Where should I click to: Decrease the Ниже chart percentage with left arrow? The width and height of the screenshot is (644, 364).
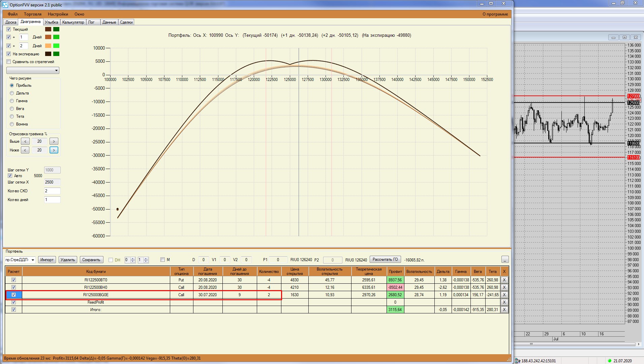(25, 150)
